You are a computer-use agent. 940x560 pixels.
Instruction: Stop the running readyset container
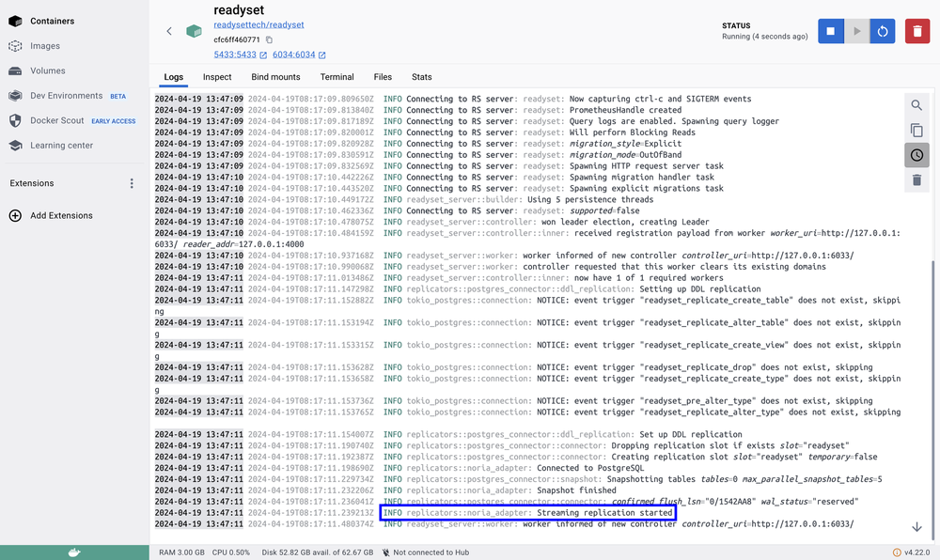pyautogui.click(x=830, y=31)
